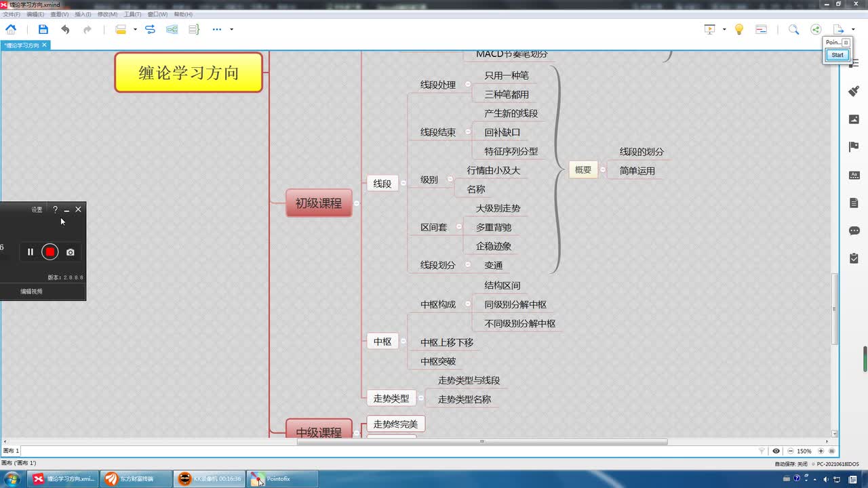Open the 工具(T) menu
Image resolution: width=868 pixels, height=488 pixels.
point(132,14)
